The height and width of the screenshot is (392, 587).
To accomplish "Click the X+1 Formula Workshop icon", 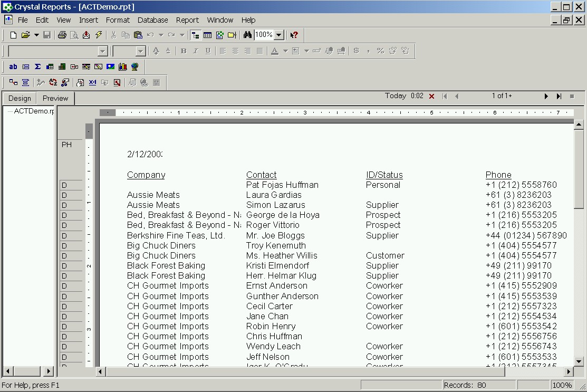I will click(92, 83).
